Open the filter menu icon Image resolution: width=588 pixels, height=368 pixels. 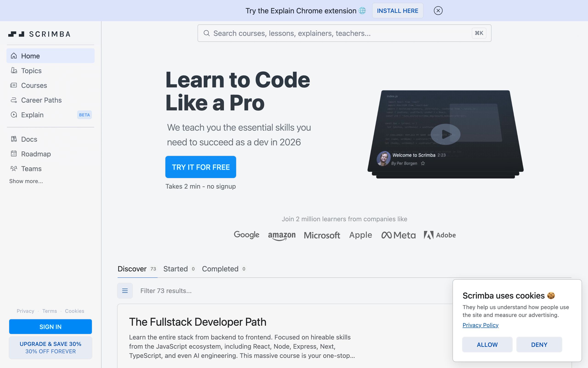125,290
